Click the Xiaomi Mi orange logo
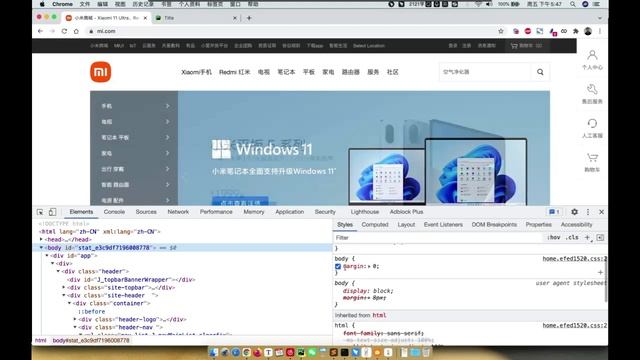 point(100,72)
